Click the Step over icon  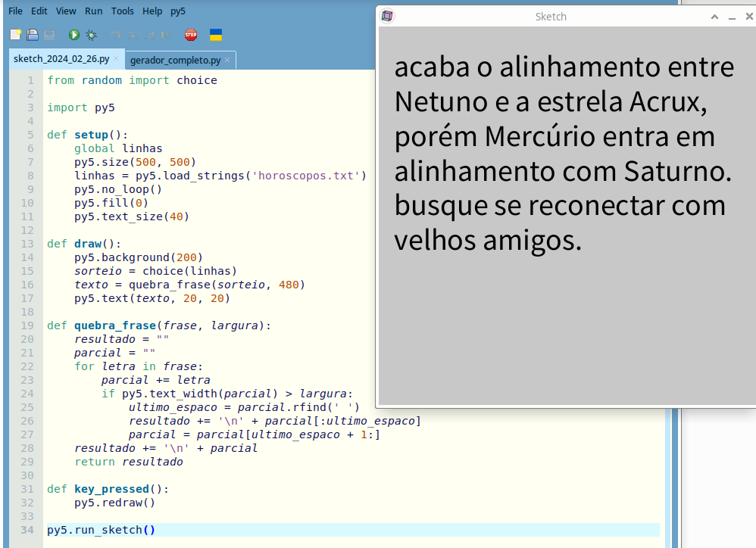pyautogui.click(x=116, y=35)
